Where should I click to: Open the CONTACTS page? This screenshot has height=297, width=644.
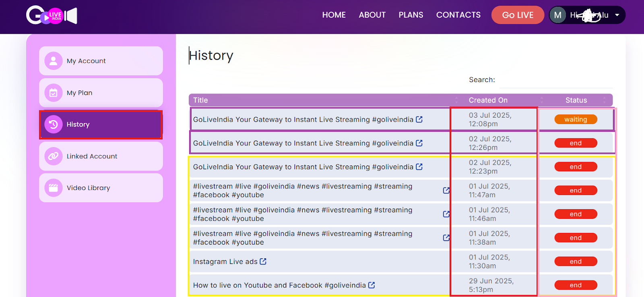pyautogui.click(x=458, y=15)
